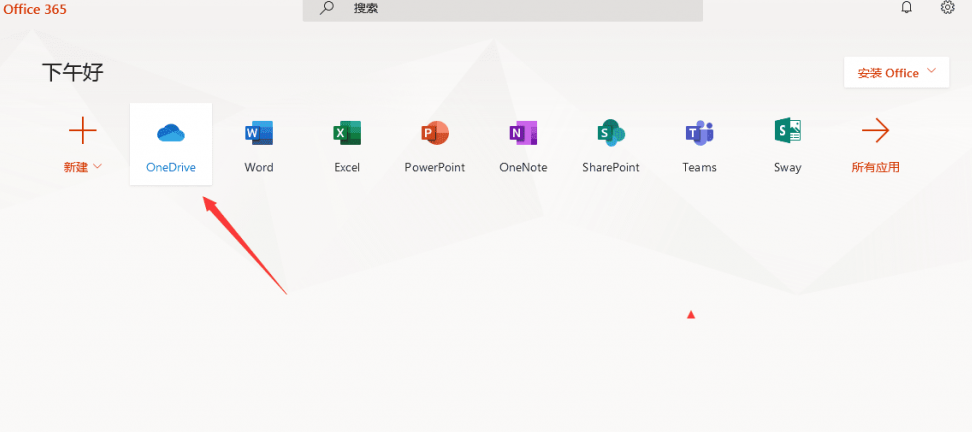The image size is (972, 432).
Task: Open the OneNote app icon
Action: [523, 133]
